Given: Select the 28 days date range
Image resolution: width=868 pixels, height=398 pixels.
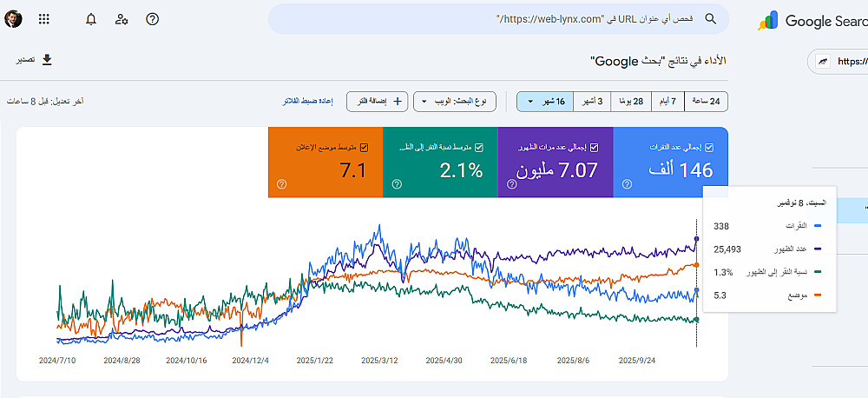Looking at the screenshot, I should point(631,102).
